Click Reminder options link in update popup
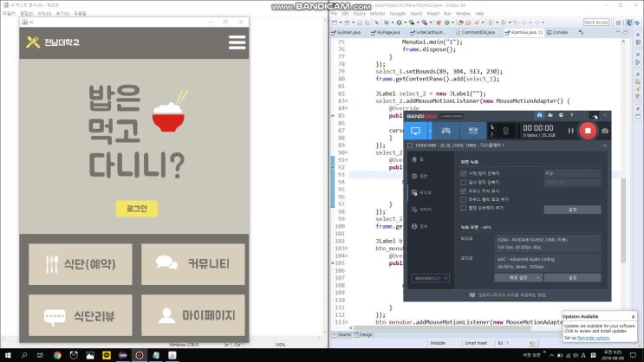 593,338
